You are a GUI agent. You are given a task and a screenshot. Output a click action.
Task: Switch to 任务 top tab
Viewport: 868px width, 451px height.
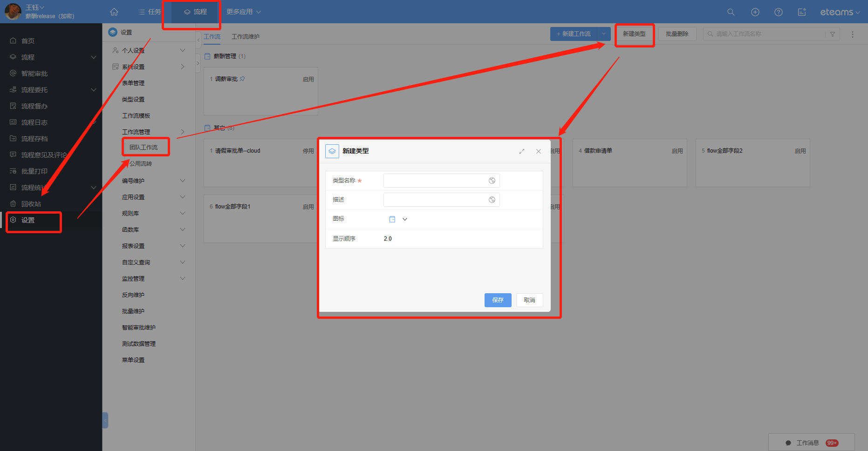(150, 12)
